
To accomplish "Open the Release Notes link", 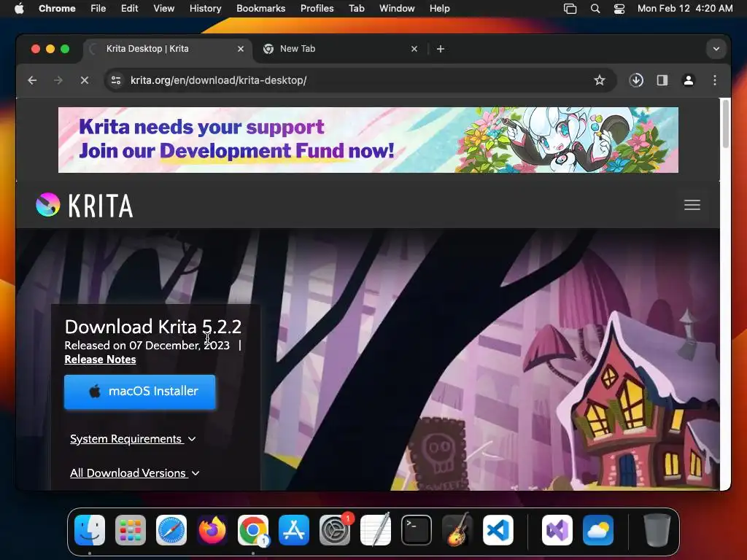I will [100, 359].
